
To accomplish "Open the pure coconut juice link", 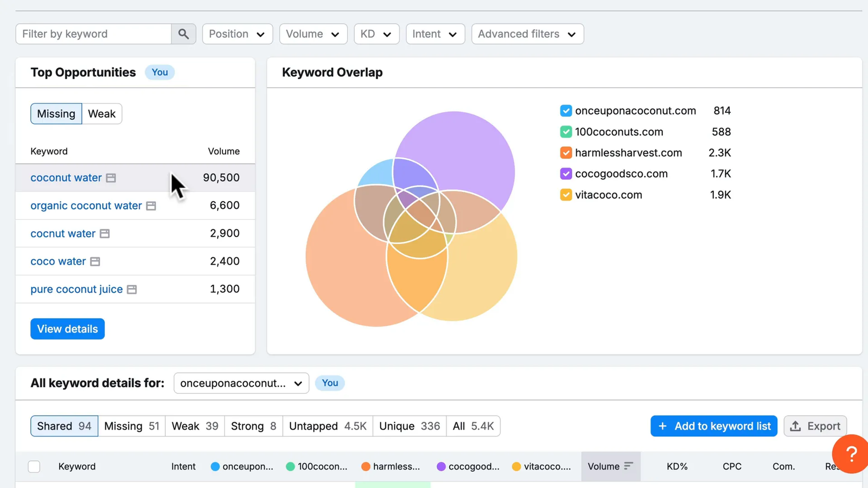I will (76, 290).
